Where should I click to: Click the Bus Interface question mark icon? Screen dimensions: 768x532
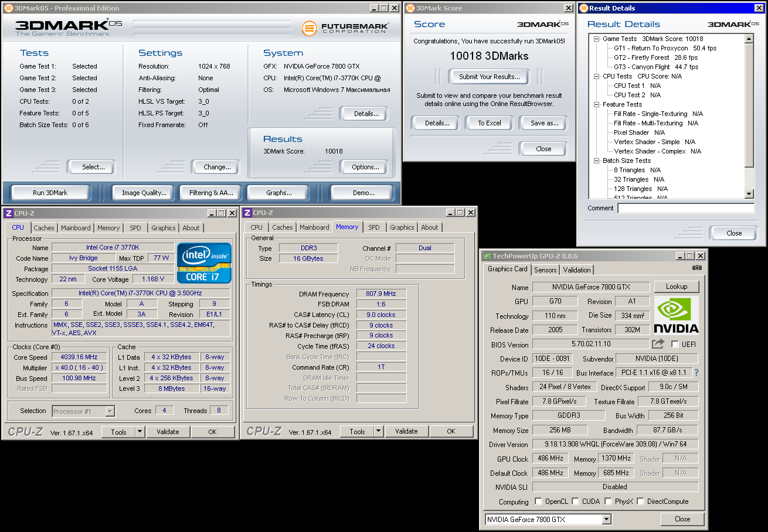pyautogui.click(x=696, y=373)
